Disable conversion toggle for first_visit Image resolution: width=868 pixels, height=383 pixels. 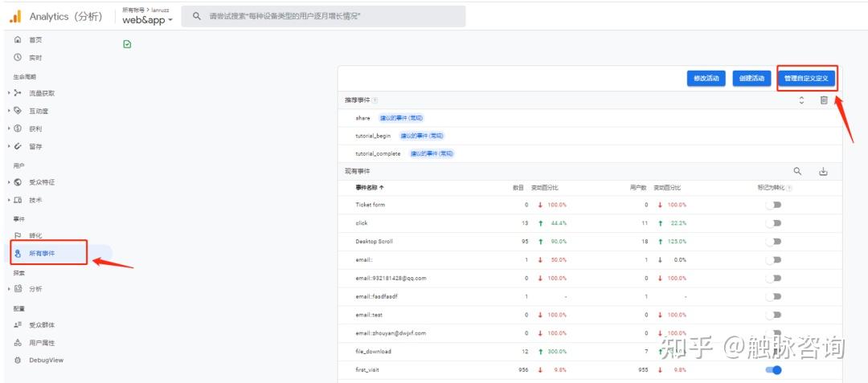point(773,370)
